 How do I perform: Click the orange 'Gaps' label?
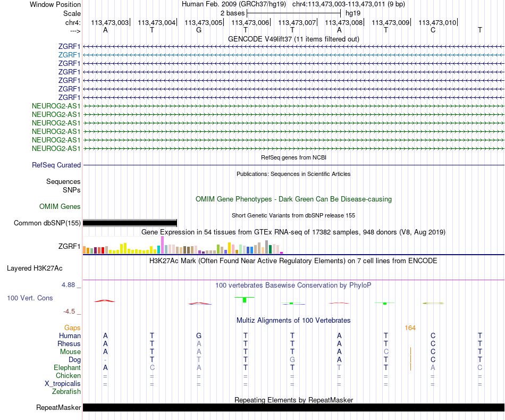pos(72,327)
